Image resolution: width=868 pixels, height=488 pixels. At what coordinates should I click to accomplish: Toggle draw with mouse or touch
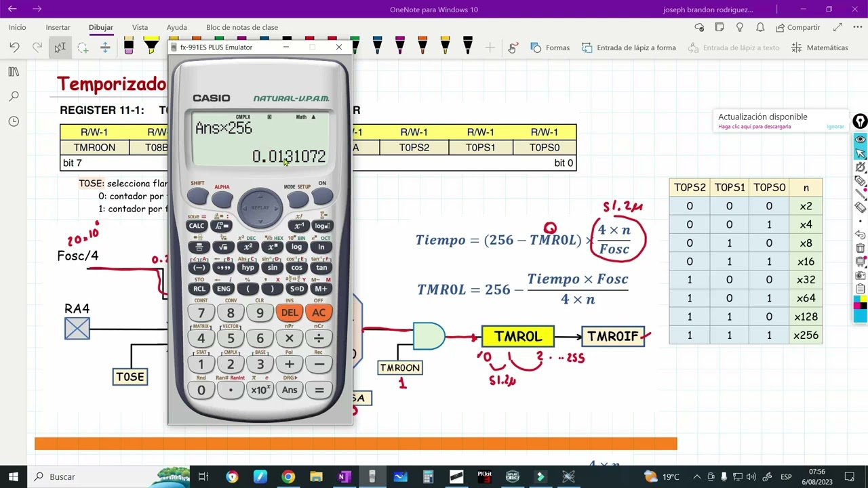tap(513, 47)
